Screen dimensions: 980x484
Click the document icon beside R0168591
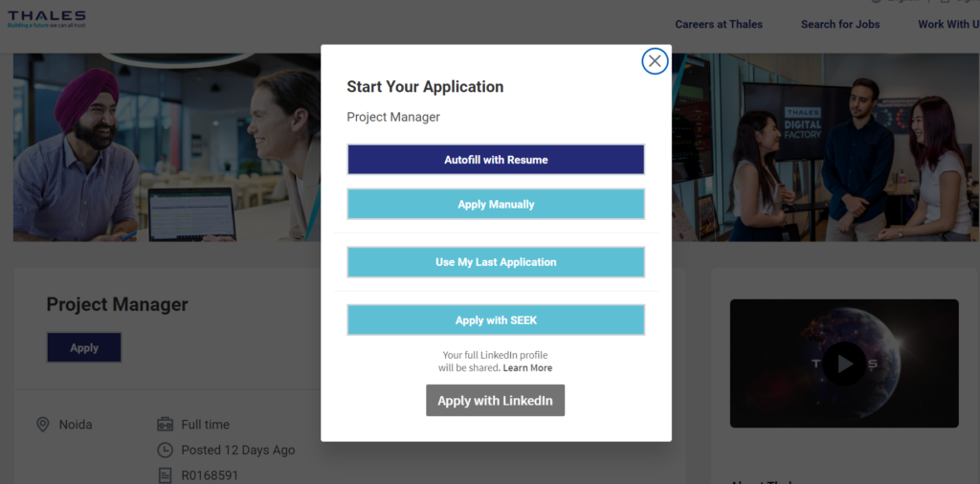[x=165, y=474]
